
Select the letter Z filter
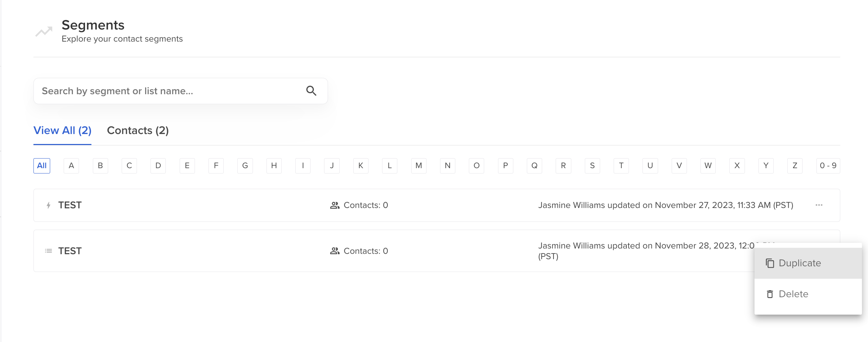(x=795, y=166)
